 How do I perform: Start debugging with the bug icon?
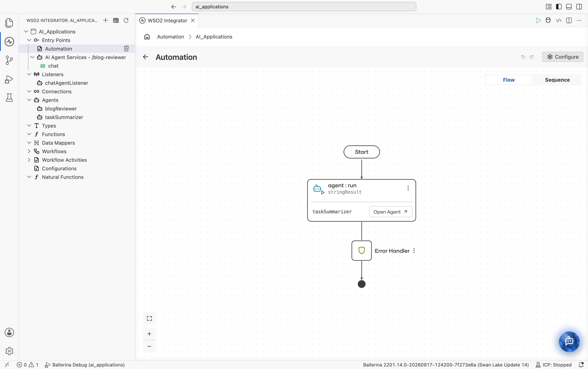(x=548, y=20)
